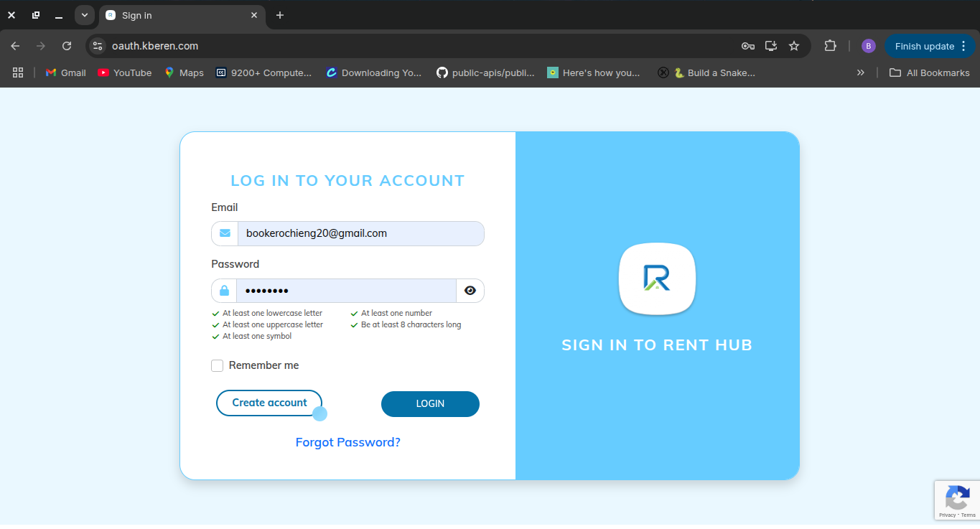Viewport: 980px width, 529px height.
Task: Open the tab search chevron
Action: coord(84,14)
